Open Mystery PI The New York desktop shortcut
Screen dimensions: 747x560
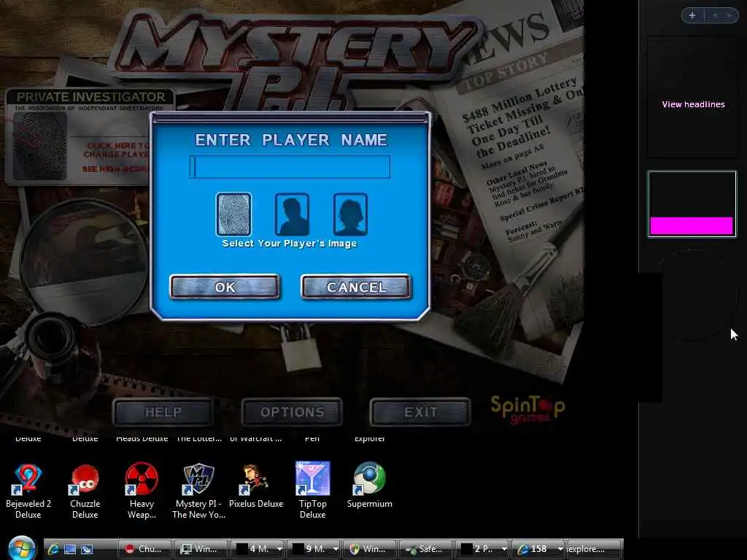tap(198, 491)
